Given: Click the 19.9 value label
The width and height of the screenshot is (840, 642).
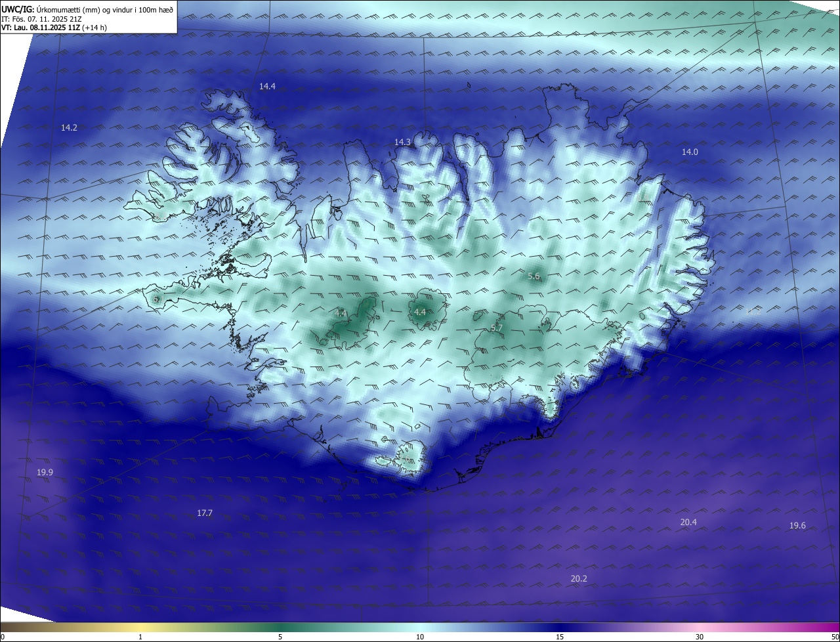Looking at the screenshot, I should tap(45, 472).
